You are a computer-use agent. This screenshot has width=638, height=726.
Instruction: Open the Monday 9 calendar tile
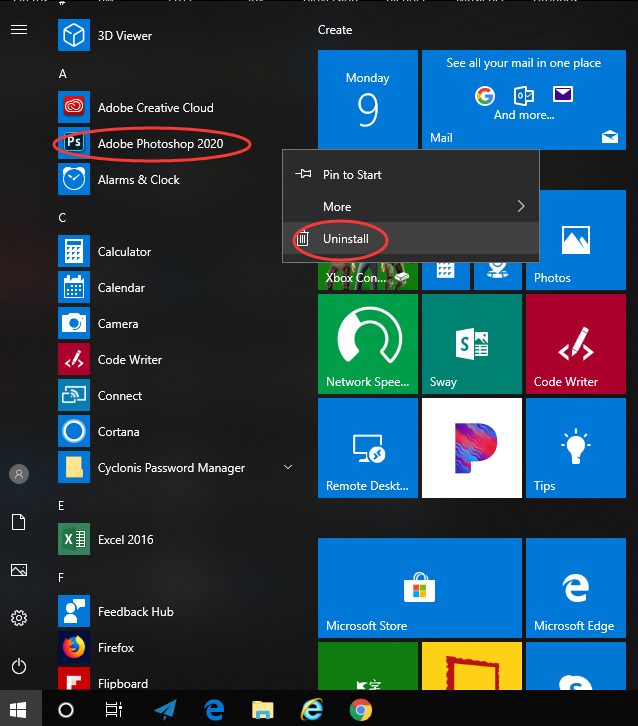coord(368,100)
